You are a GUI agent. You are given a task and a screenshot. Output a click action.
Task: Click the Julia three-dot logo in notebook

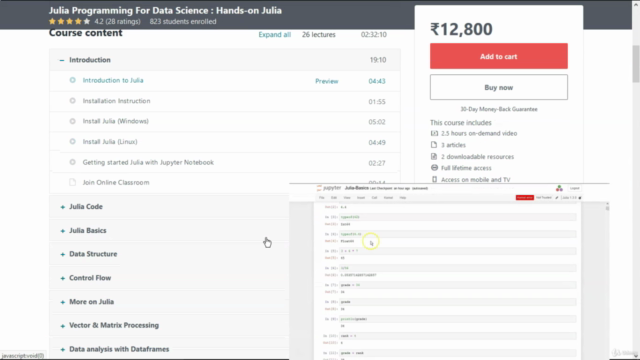click(x=559, y=188)
